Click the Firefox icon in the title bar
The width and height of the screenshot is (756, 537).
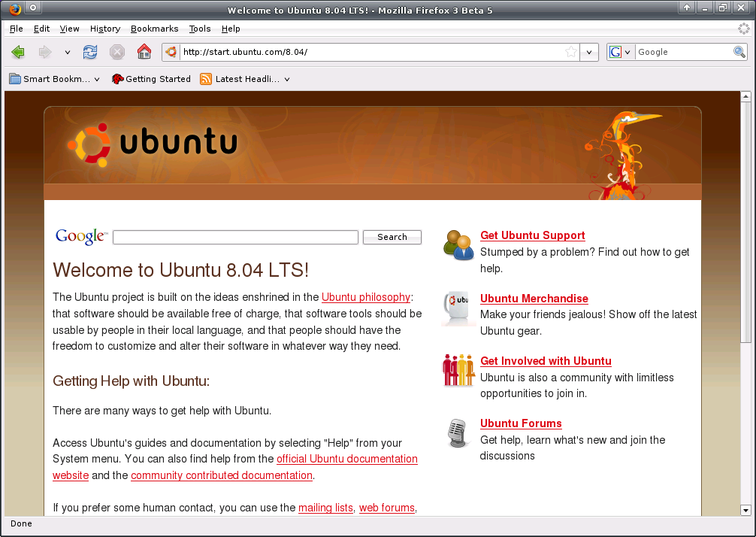click(15, 8)
